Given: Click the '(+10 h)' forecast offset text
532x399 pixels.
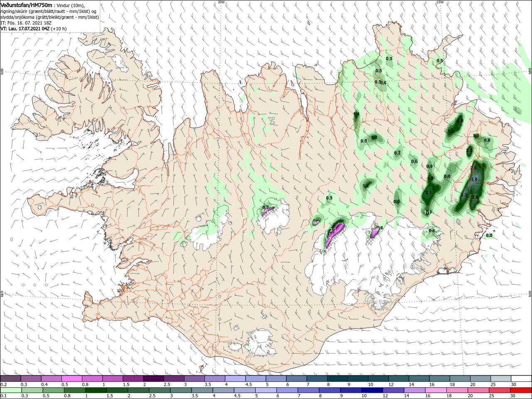Looking at the screenshot, I should click(x=59, y=29).
